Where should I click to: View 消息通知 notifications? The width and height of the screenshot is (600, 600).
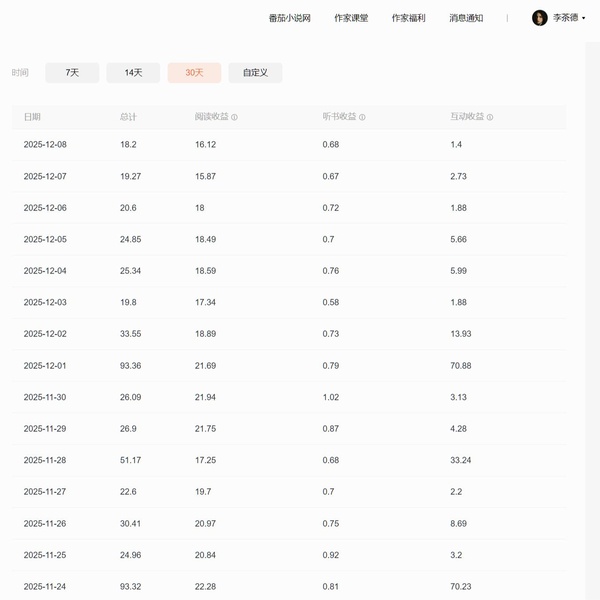click(466, 18)
